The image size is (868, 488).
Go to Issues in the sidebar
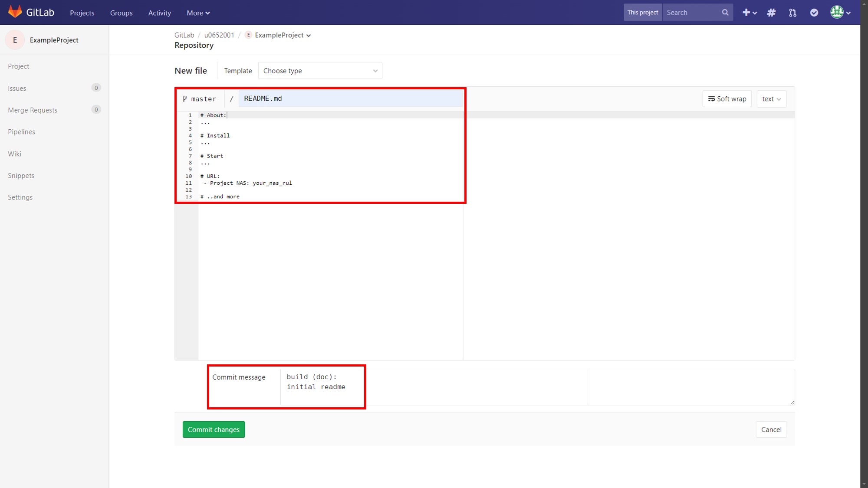tap(17, 88)
